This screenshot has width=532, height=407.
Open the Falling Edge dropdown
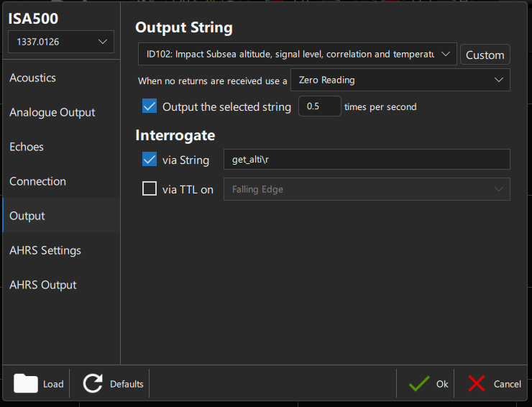click(x=367, y=189)
